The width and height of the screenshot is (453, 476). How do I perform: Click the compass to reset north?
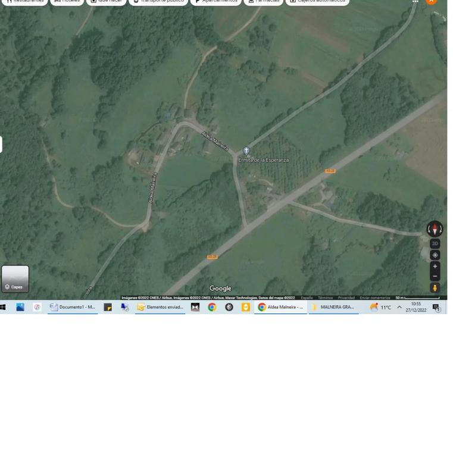coord(435,229)
